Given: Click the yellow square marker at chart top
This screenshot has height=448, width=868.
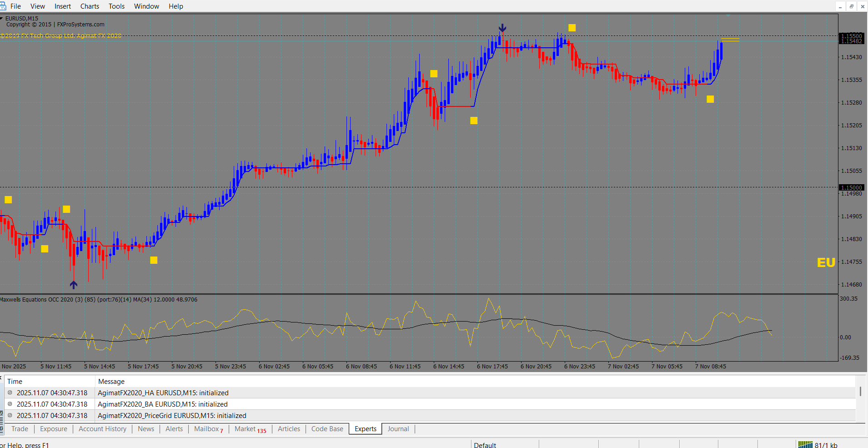Looking at the screenshot, I should pyautogui.click(x=572, y=28).
